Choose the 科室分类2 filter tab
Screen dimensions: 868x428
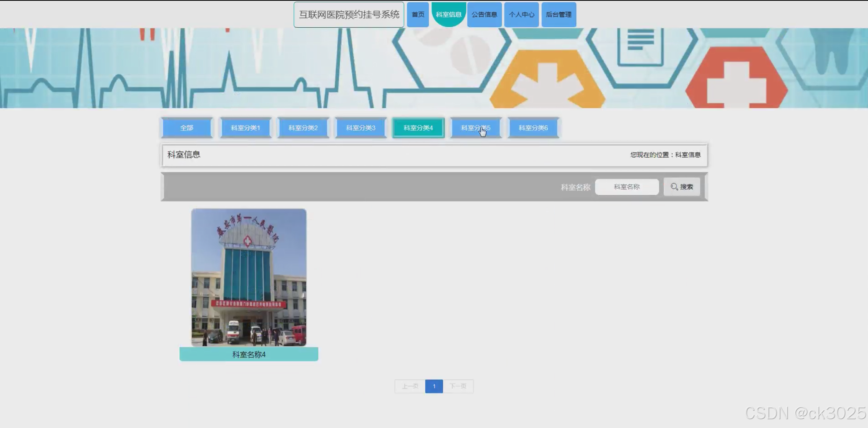click(303, 128)
